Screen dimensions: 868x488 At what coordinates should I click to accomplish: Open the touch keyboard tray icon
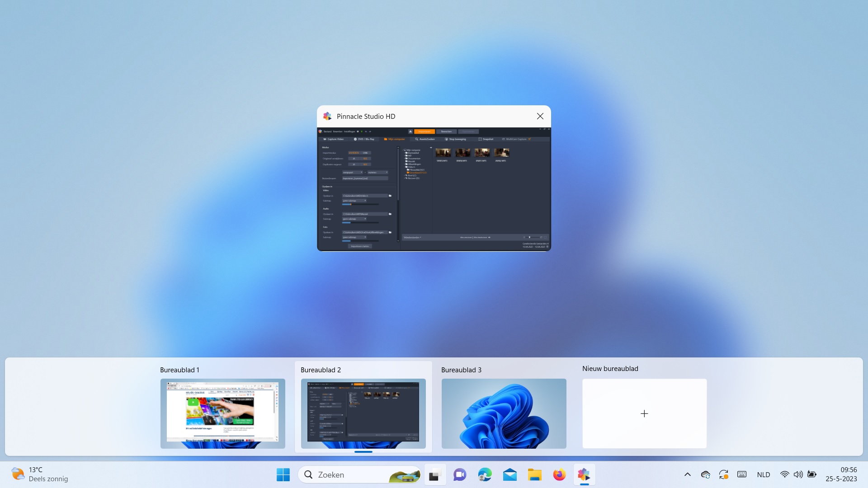[742, 474]
